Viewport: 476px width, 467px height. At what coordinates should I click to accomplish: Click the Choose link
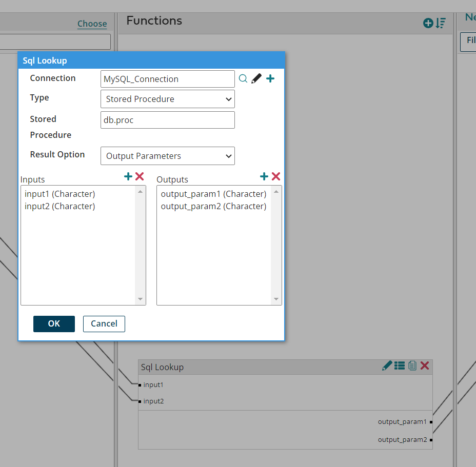point(92,24)
